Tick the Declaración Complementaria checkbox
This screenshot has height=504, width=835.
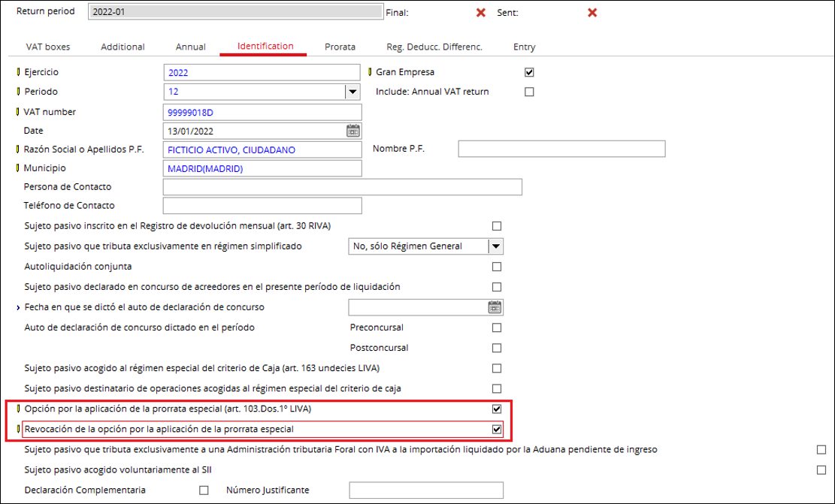tap(204, 490)
